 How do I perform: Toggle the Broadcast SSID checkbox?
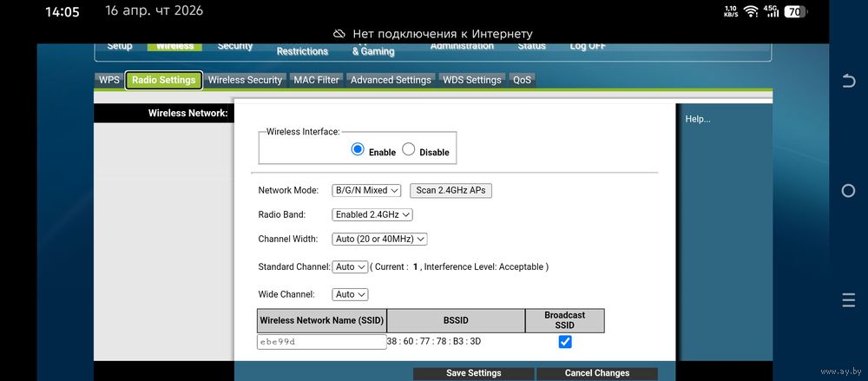click(x=565, y=342)
